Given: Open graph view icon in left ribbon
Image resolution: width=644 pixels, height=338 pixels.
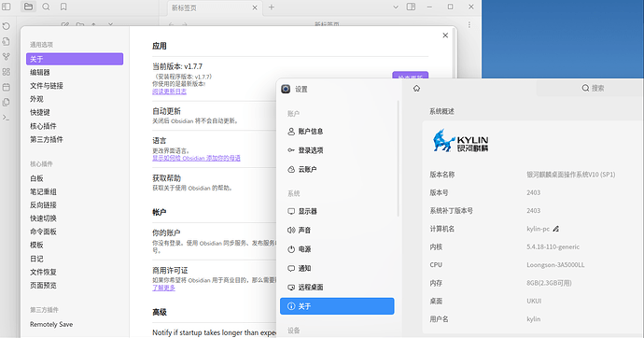Looking at the screenshot, I should 7,57.
